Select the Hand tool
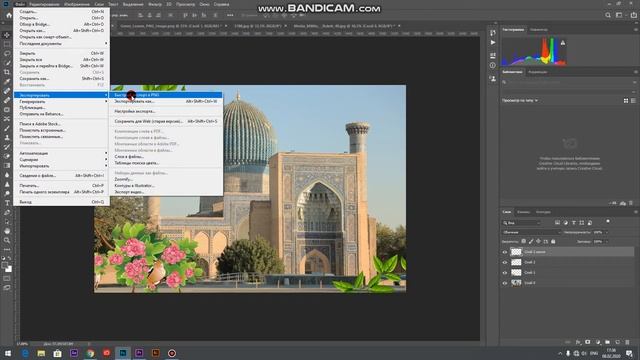Viewport: 640px width, 360px height. (7, 231)
